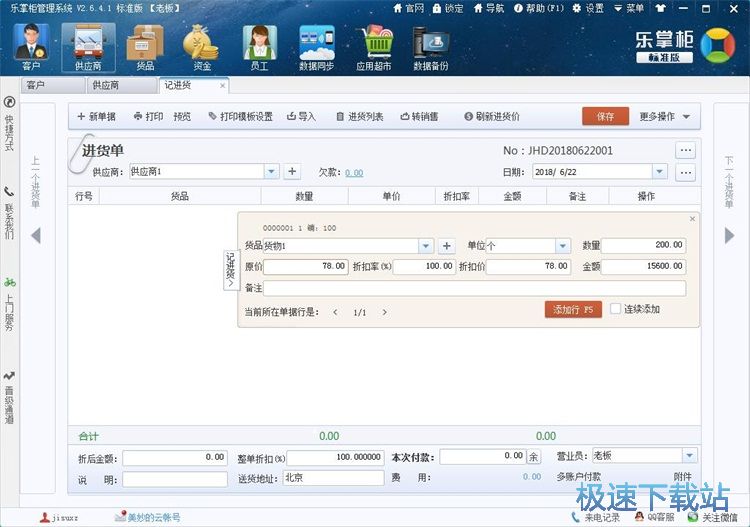The image size is (750, 527).
Task: Expand 更多操作 dropdown
Action: pos(665,116)
